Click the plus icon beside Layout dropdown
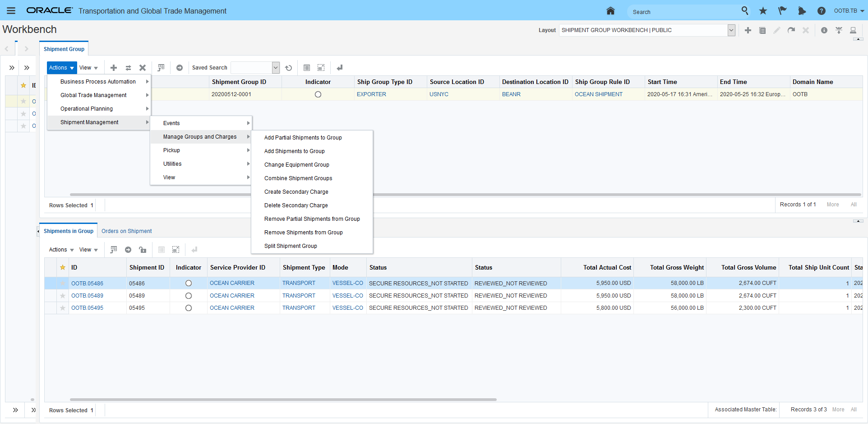Screen dimensions: 868x424 [748, 30]
